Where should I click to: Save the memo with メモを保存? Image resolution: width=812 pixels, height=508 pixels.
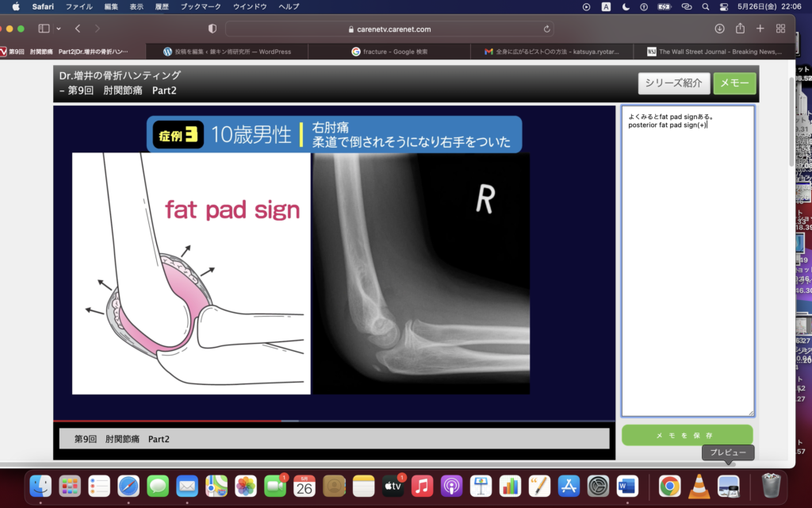687,436
